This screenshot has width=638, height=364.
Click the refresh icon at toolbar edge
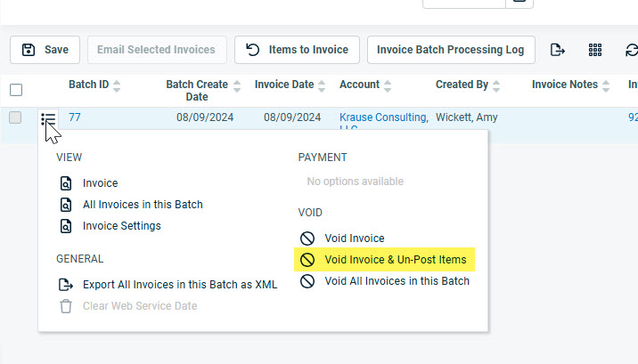point(631,50)
